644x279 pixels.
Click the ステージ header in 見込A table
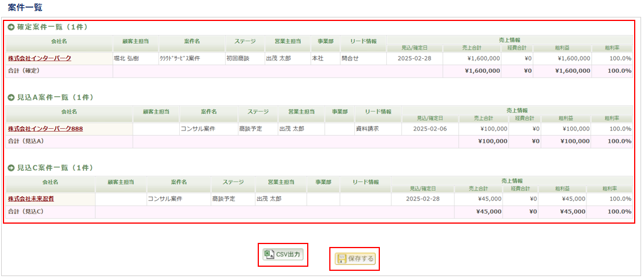[x=258, y=112]
